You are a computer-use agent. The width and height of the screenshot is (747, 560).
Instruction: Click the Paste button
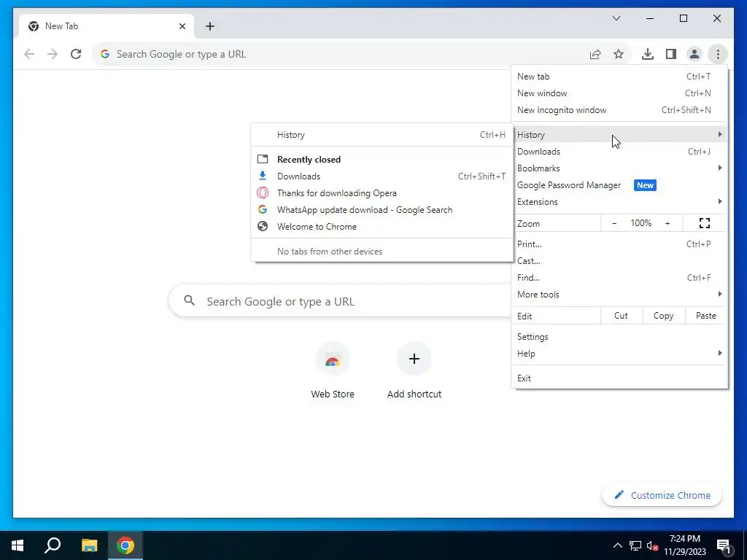[x=705, y=315]
